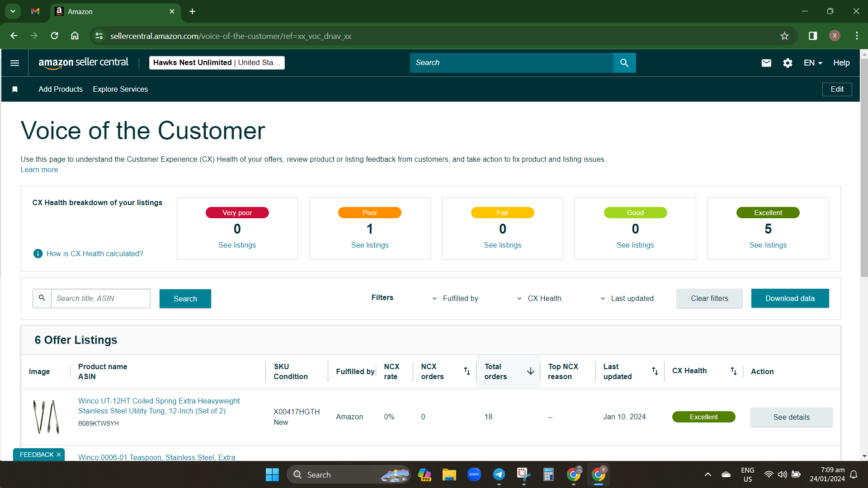The width and height of the screenshot is (868, 488).
Task: Sort by Last updated column
Action: pyautogui.click(x=655, y=371)
